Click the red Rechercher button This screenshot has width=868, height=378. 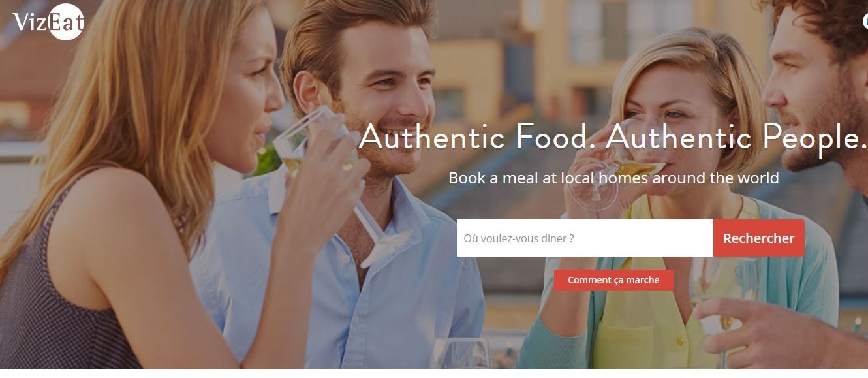click(x=758, y=238)
